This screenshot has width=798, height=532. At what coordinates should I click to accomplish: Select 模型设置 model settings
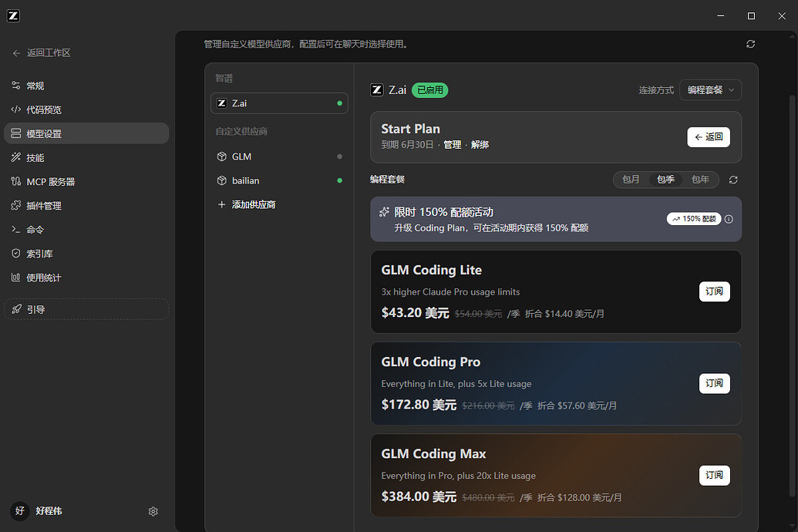tap(86, 133)
